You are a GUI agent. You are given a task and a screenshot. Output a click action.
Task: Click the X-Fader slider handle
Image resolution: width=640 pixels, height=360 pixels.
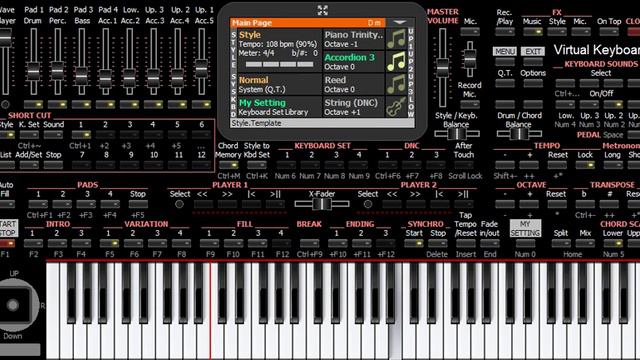(x=322, y=204)
